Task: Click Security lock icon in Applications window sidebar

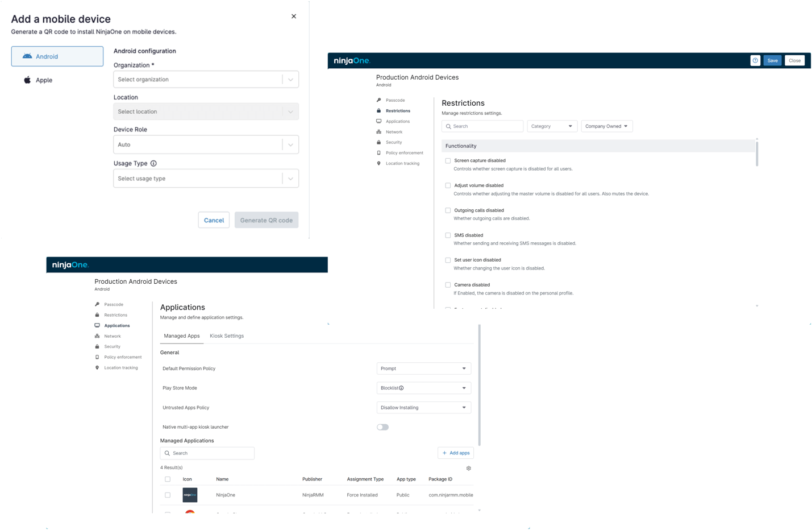Action: click(x=97, y=346)
